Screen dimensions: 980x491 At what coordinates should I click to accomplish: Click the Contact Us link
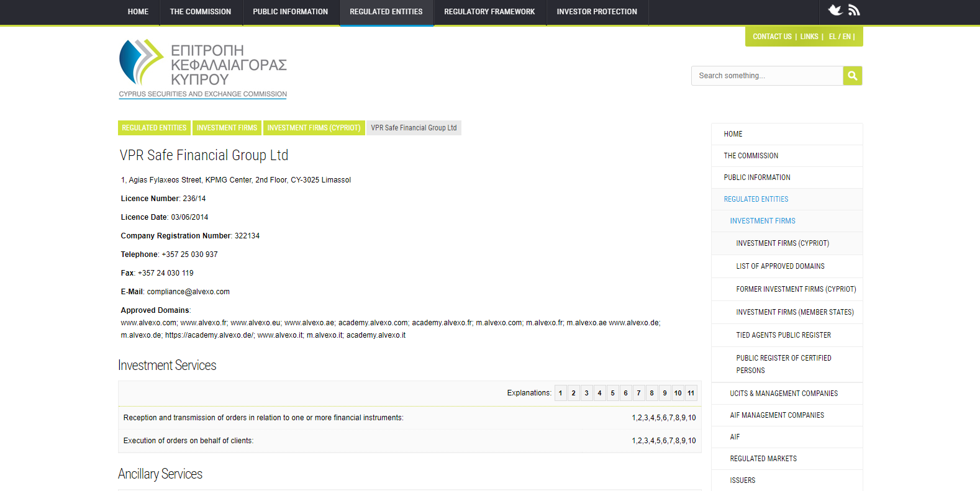[772, 37]
